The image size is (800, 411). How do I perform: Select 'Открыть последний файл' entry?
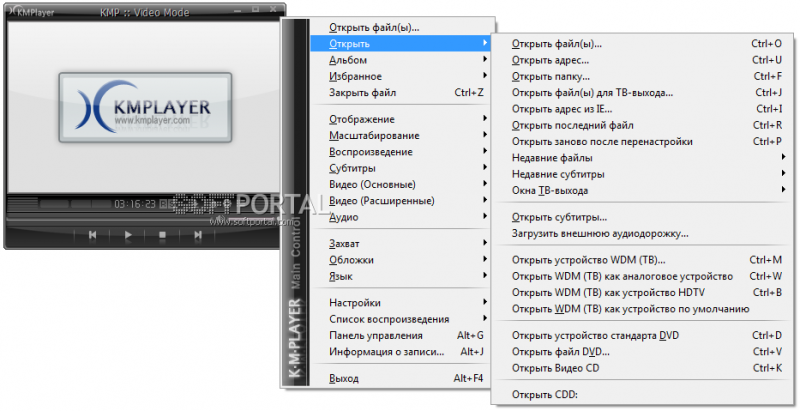(x=644, y=125)
